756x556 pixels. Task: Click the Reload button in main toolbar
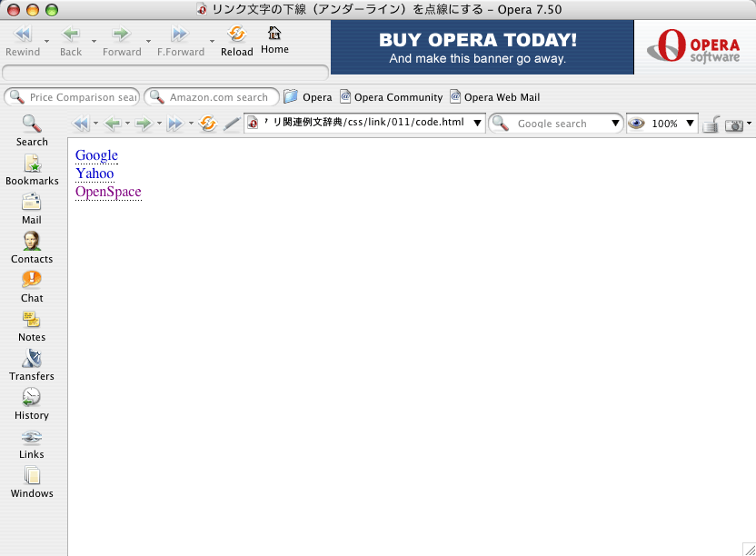(236, 41)
